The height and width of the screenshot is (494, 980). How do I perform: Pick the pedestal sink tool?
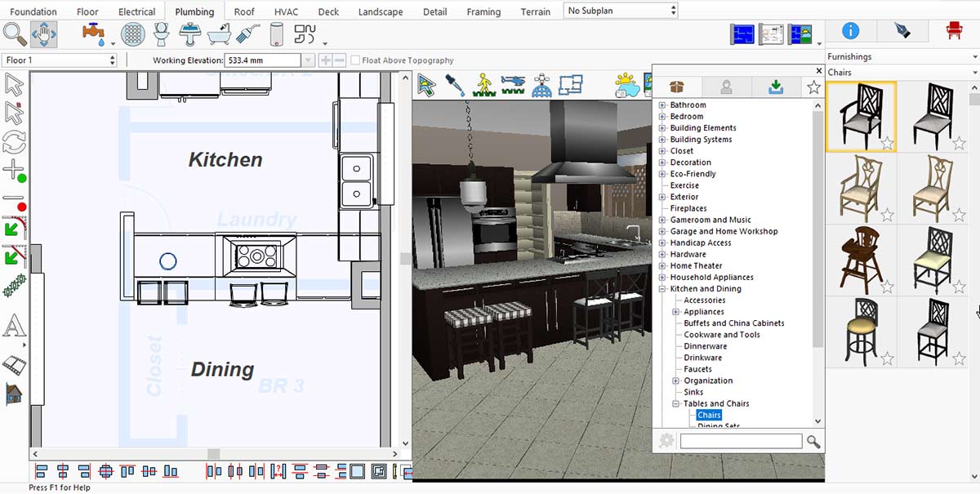point(190,34)
